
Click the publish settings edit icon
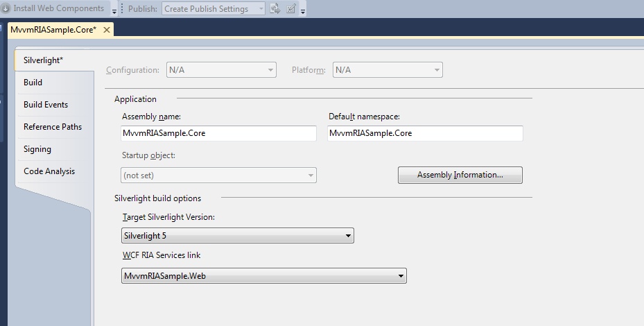[x=291, y=8]
